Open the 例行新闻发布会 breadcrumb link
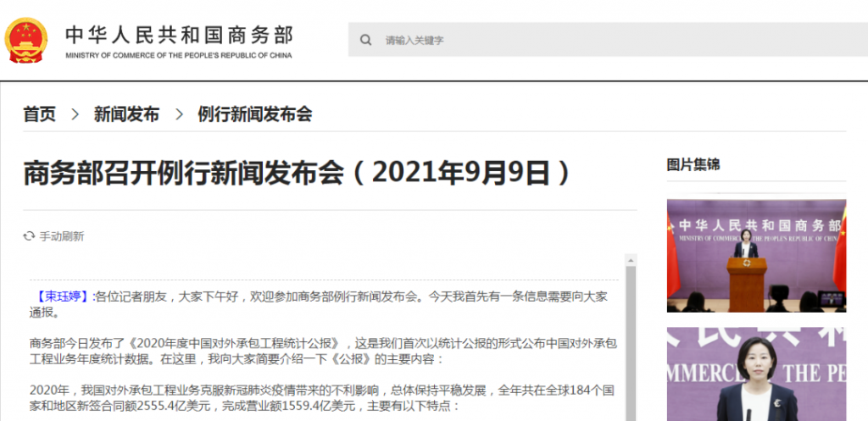The width and height of the screenshot is (868, 421). click(255, 114)
